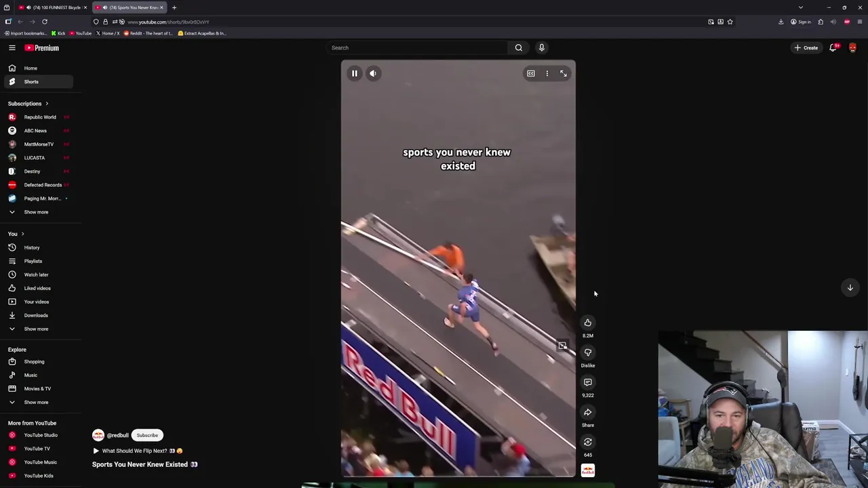Image resolution: width=868 pixels, height=488 pixels.
Task: Show more subscriptions
Action: 37,212
